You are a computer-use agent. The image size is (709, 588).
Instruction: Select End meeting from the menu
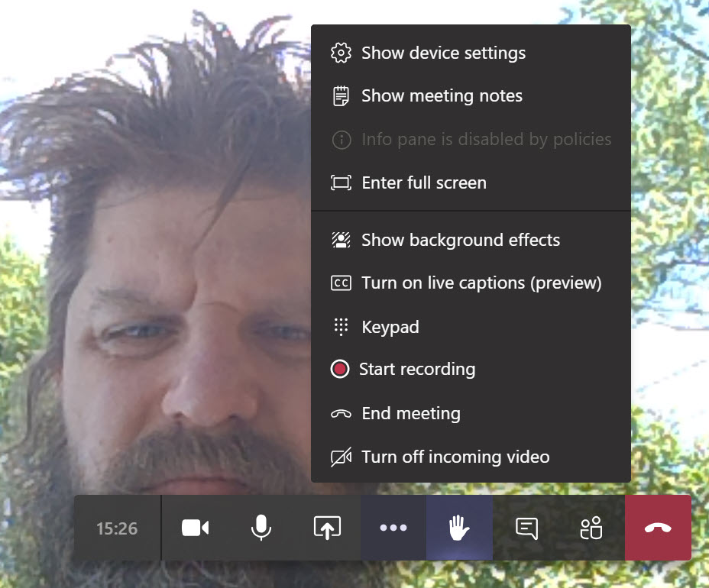click(411, 413)
